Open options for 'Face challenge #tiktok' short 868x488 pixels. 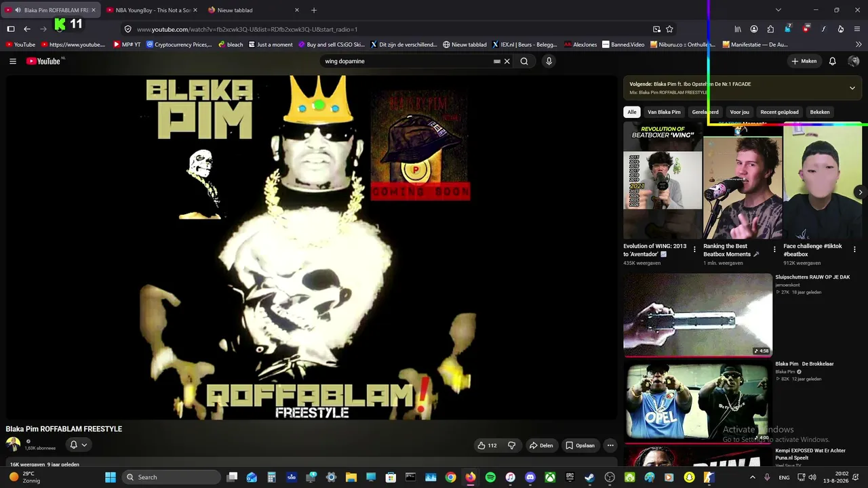pos(854,249)
